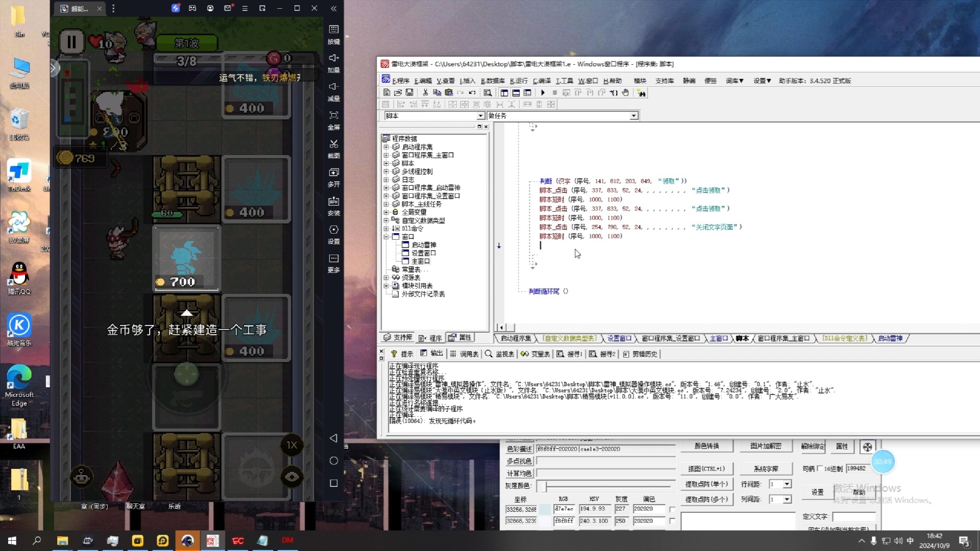Viewport: 980px width, 551px height.
Task: Click the 图片加解密 button
Action: click(x=766, y=446)
